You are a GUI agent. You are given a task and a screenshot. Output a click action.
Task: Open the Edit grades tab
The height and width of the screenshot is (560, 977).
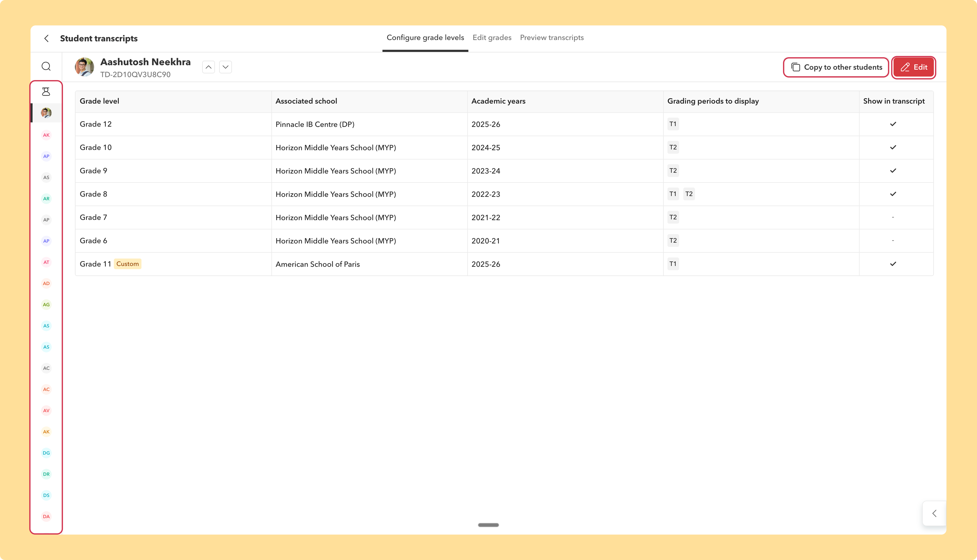point(492,38)
